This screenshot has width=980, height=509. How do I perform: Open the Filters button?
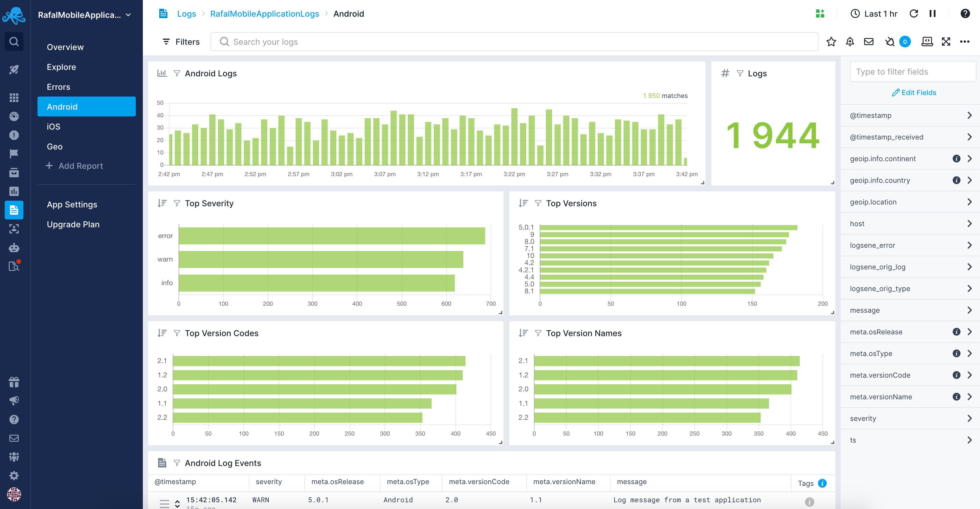coord(181,42)
